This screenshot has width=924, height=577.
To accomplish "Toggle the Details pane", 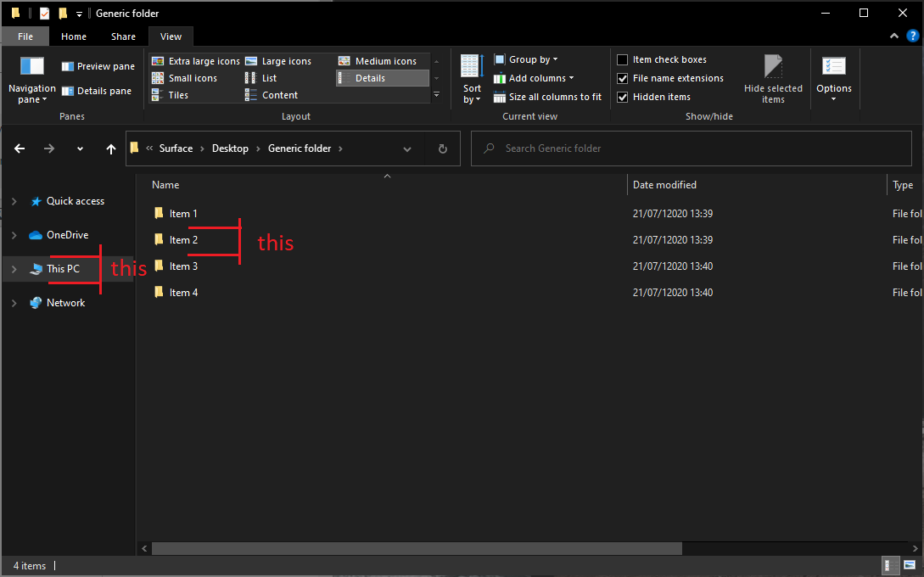I will pos(97,91).
